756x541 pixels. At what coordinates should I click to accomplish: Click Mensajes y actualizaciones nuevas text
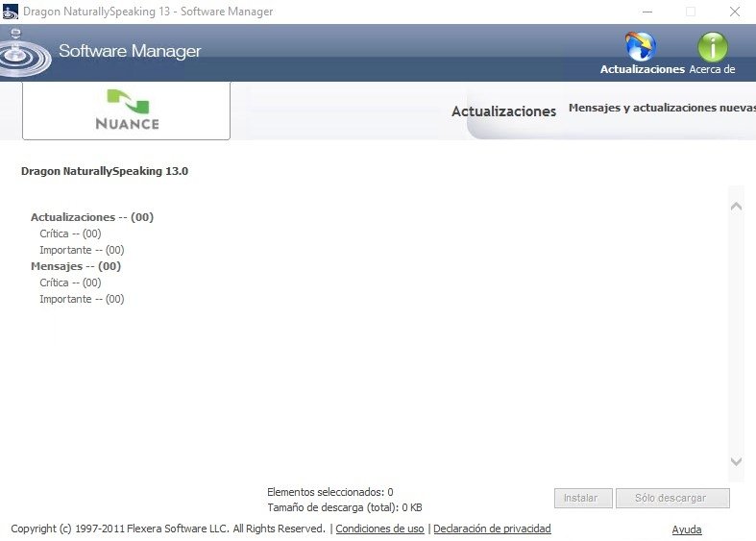[662, 108]
